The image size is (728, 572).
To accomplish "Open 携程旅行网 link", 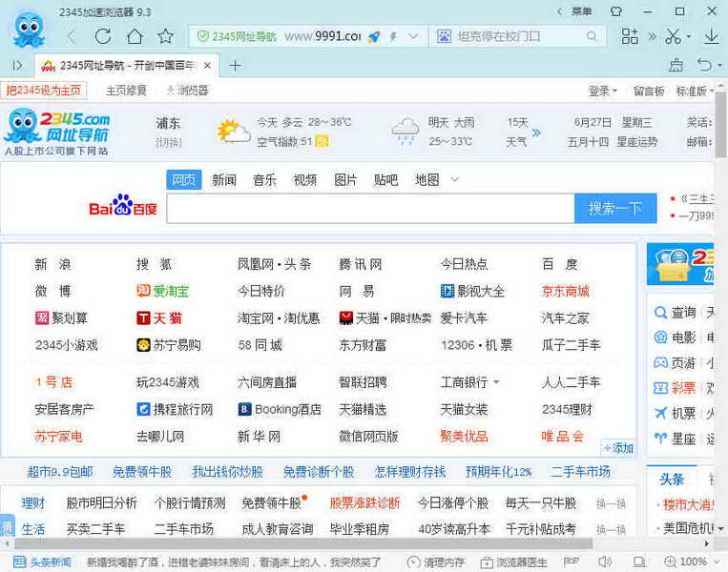I will point(175,409).
